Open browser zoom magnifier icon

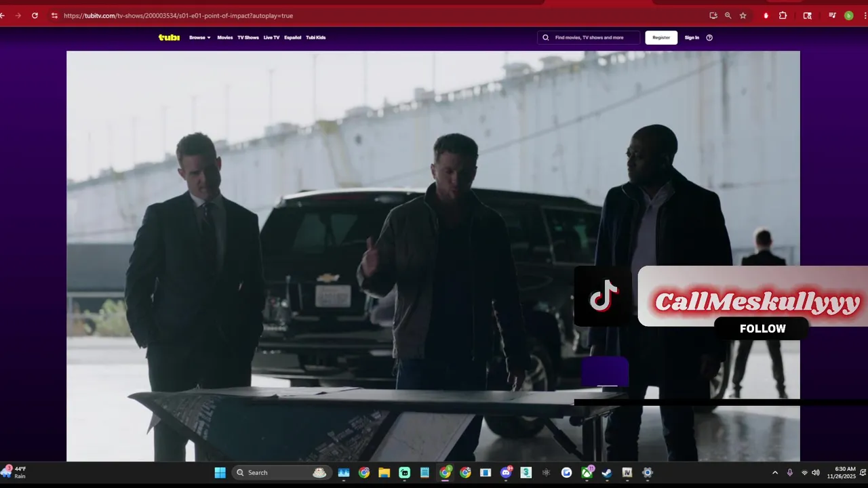click(x=728, y=16)
